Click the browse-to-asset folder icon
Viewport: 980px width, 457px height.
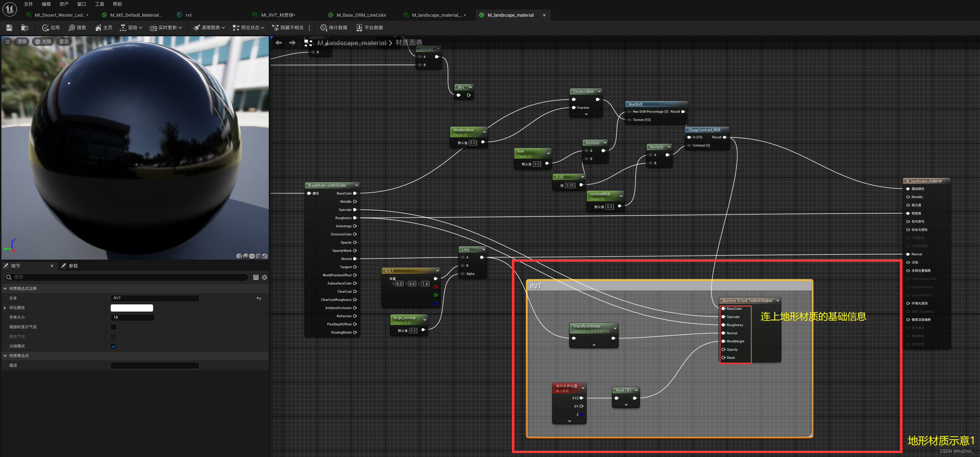(x=25, y=27)
